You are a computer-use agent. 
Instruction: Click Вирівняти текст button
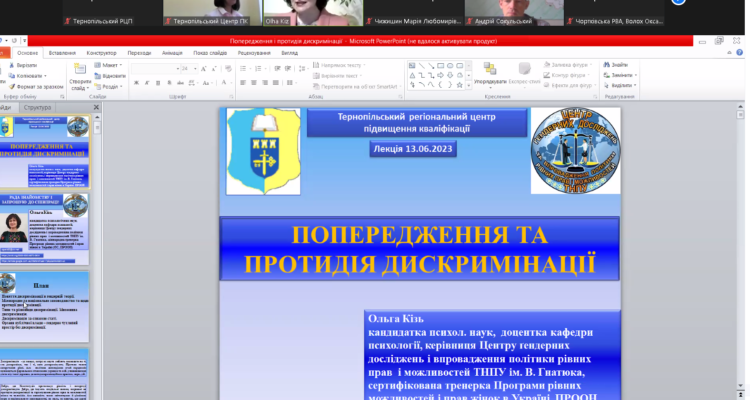click(338, 76)
